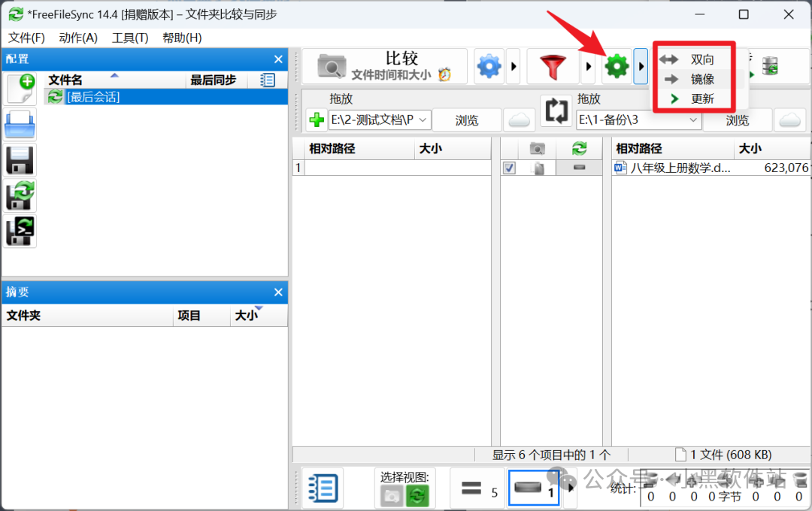
Task: Open the 工具(T) menu
Action: click(130, 38)
